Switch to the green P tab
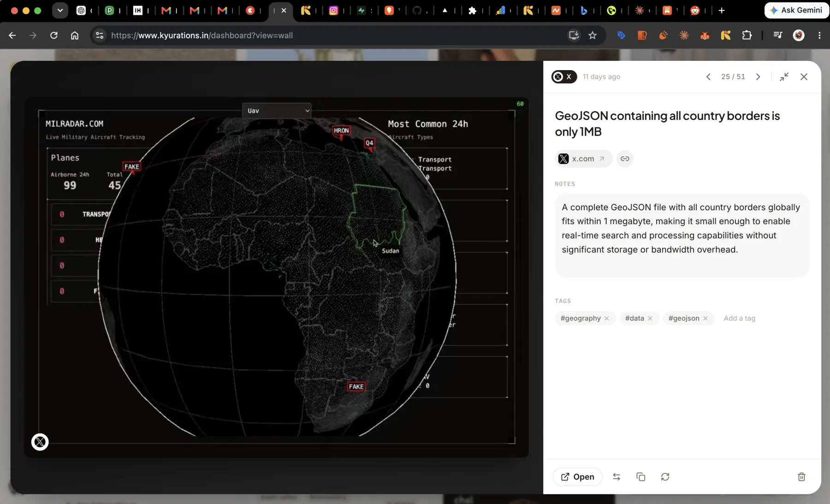 point(109,10)
